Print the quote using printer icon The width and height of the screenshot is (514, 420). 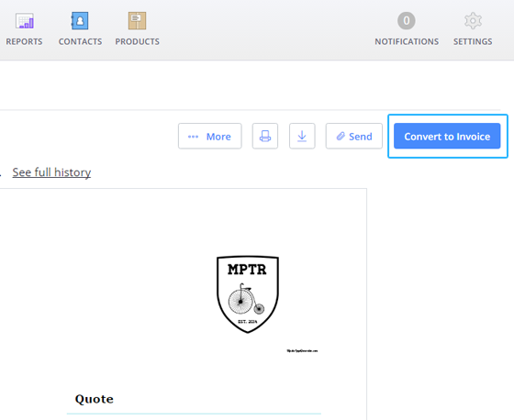pos(265,136)
